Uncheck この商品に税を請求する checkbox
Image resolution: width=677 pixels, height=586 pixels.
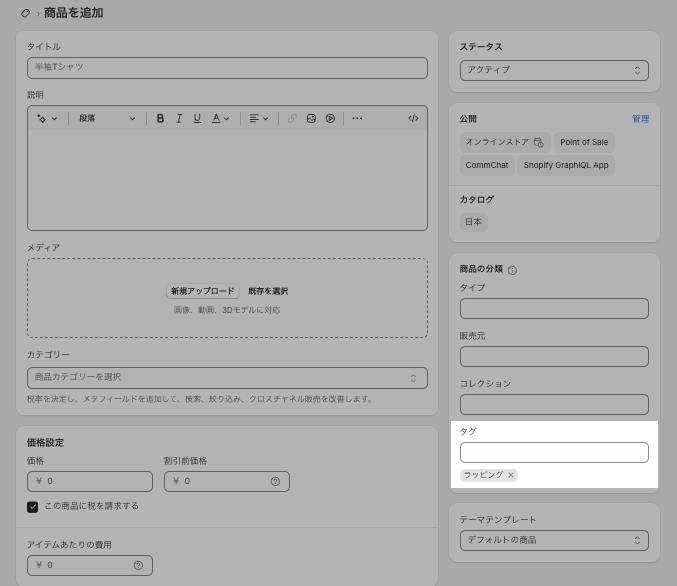point(32,507)
